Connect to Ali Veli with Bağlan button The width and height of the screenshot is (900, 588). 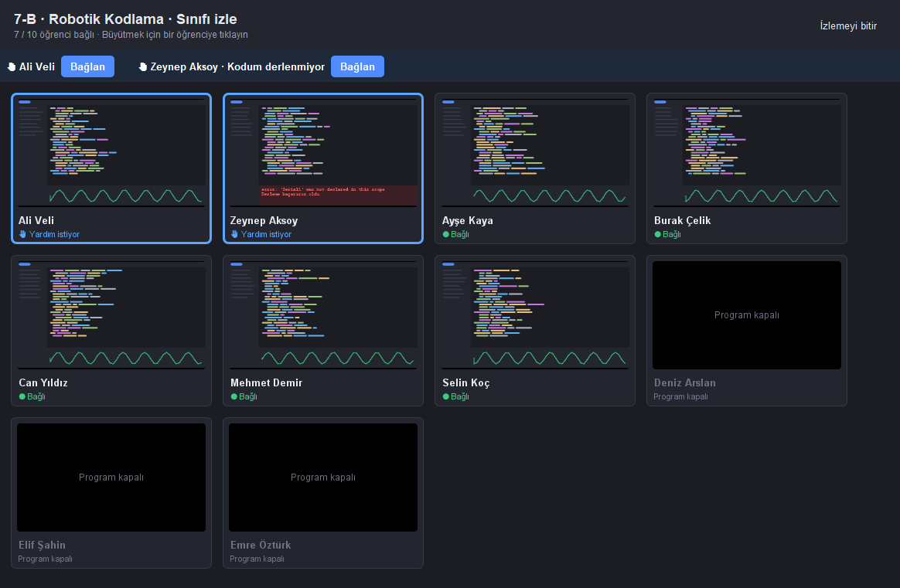[x=88, y=66]
